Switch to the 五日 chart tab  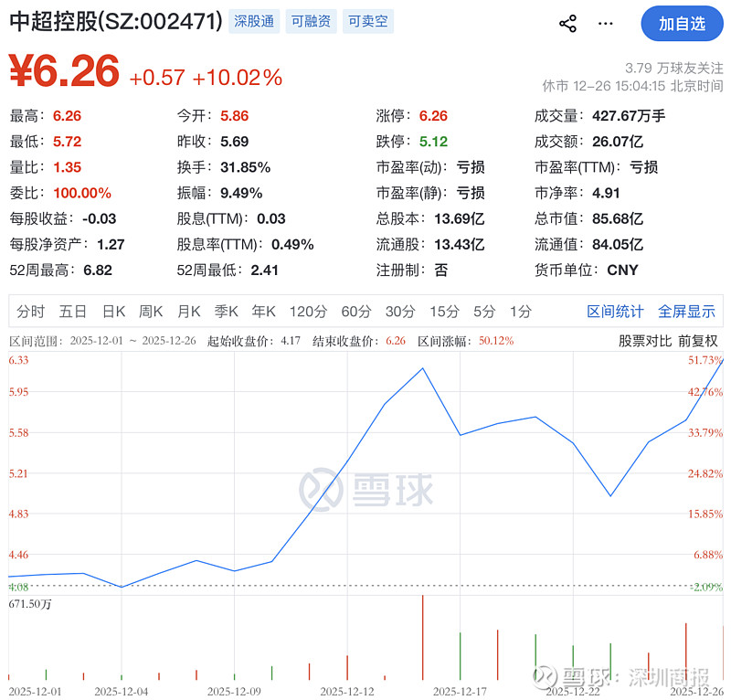(72, 311)
